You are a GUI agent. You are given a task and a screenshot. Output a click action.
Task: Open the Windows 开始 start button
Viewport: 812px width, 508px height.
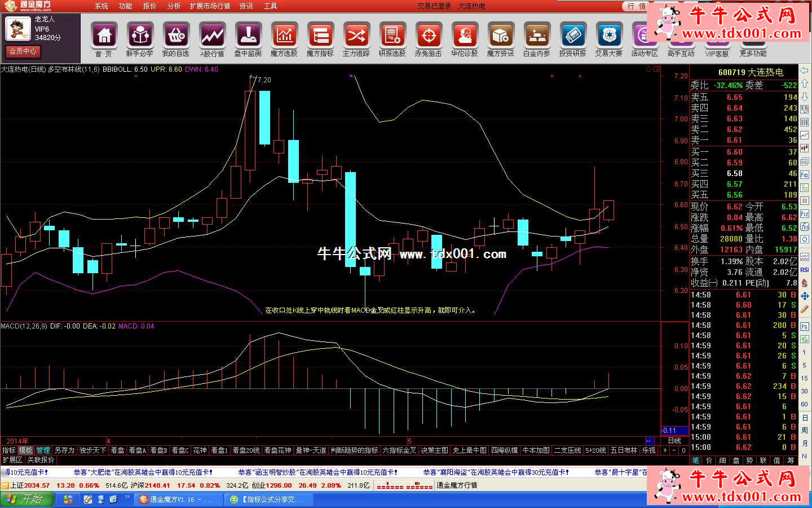pyautogui.click(x=27, y=500)
